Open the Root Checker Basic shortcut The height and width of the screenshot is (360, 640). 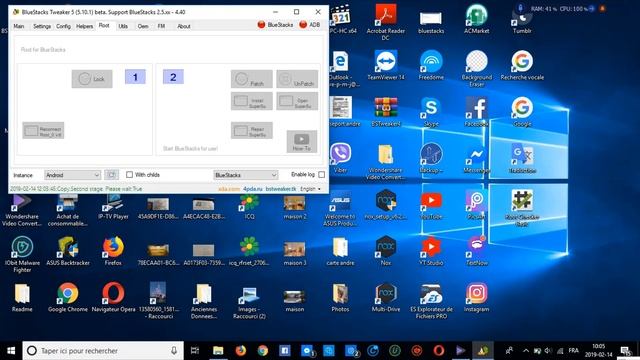pyautogui.click(x=522, y=208)
